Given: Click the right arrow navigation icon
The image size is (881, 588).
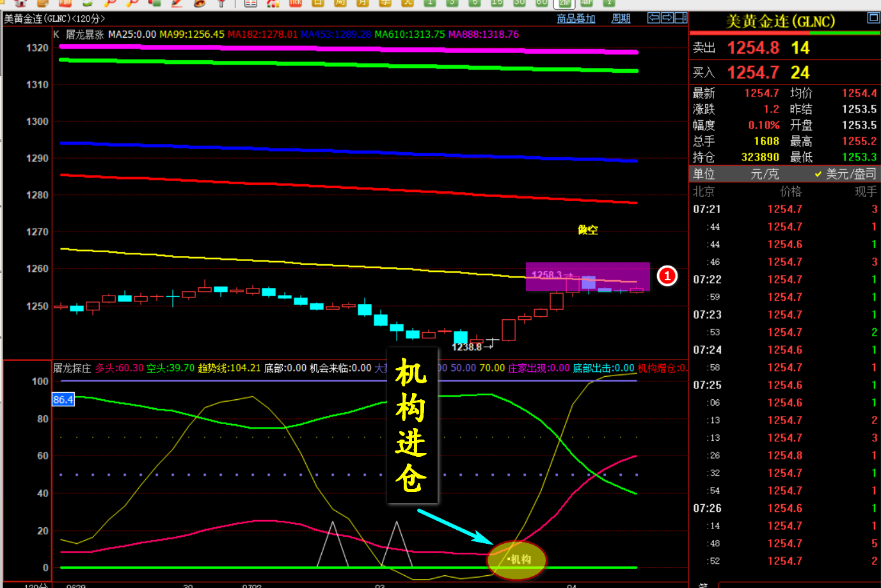Looking at the screenshot, I should click(x=667, y=18).
